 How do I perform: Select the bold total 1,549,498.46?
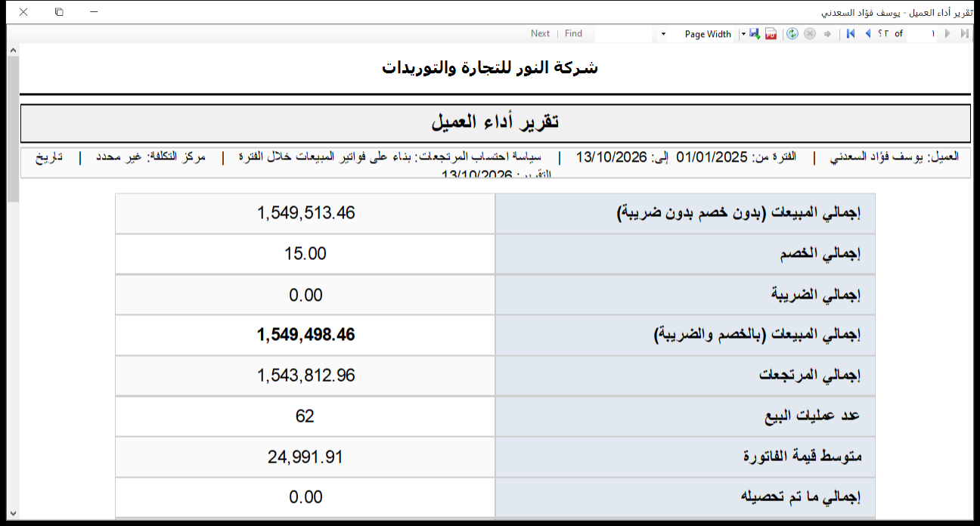pyautogui.click(x=305, y=335)
